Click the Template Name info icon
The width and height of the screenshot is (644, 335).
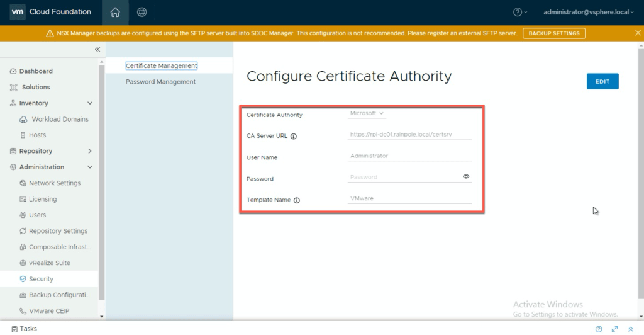pyautogui.click(x=297, y=200)
